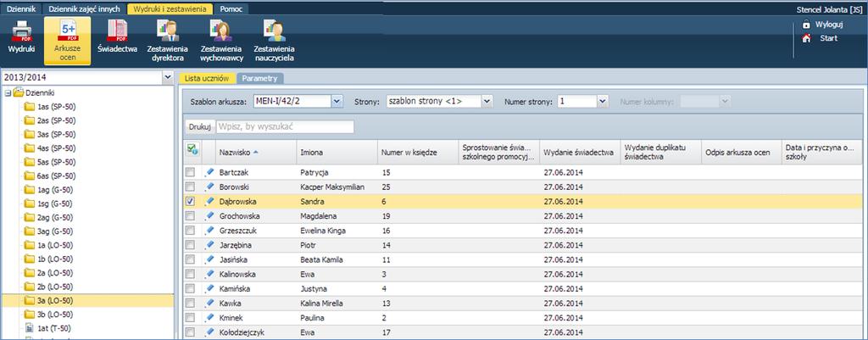Viewport: 868px width, 340px height.
Task: Edit Borowski row with pencil icon
Action: (x=209, y=187)
